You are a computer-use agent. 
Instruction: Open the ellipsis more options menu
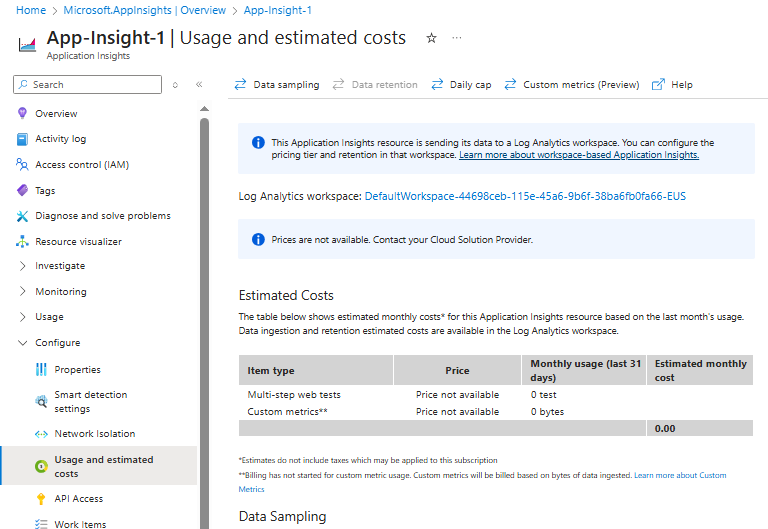[x=456, y=38]
